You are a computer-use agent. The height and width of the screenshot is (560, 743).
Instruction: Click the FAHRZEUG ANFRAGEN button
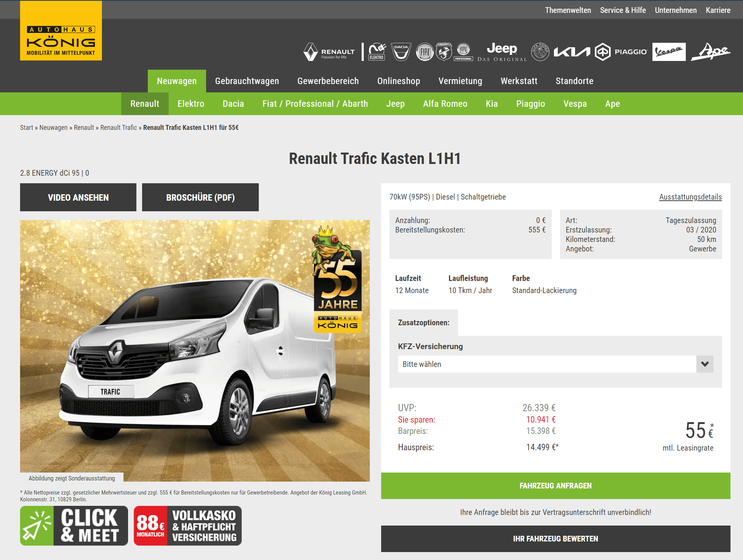[555, 486]
